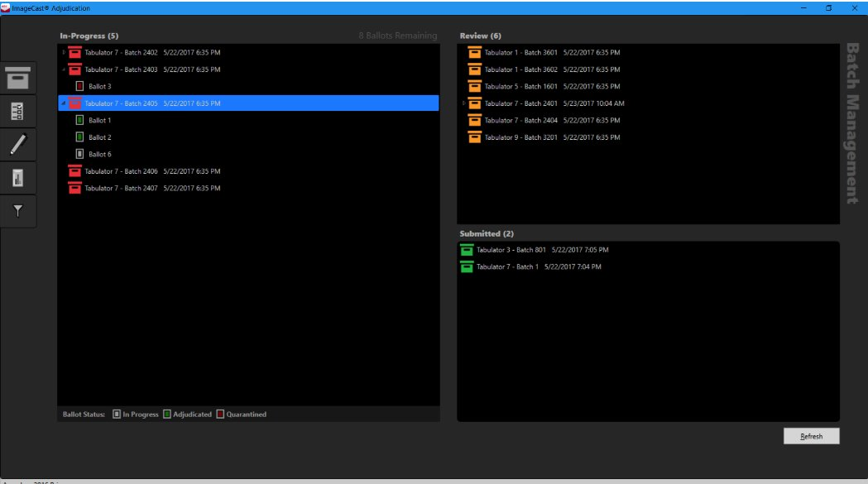Click the 5/22/2017 7:04 PM timestamp
The height and width of the screenshot is (484, 868).
pyautogui.click(x=573, y=267)
